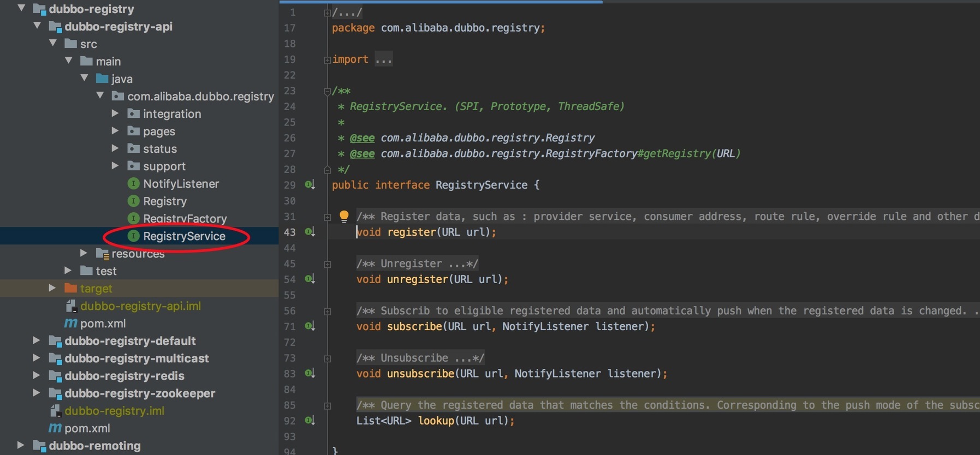The image size is (980, 455).
Task: Select the support package row
Action: 139,166
